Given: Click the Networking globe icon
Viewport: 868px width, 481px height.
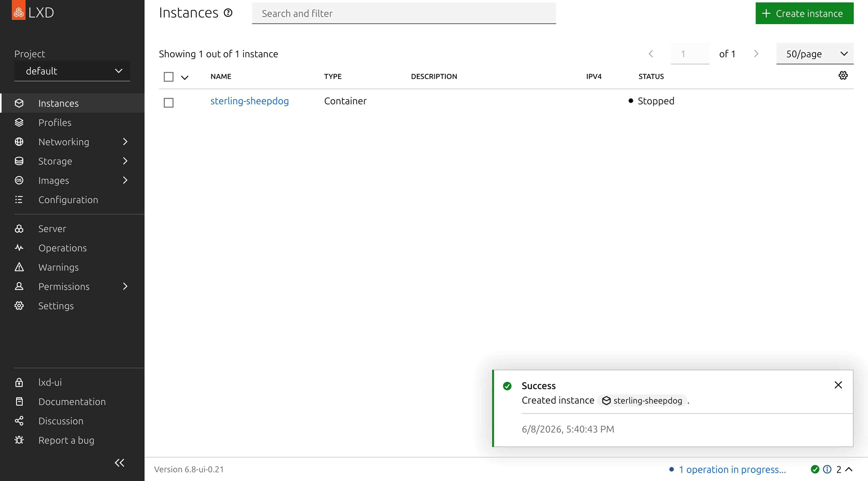Looking at the screenshot, I should pos(19,142).
